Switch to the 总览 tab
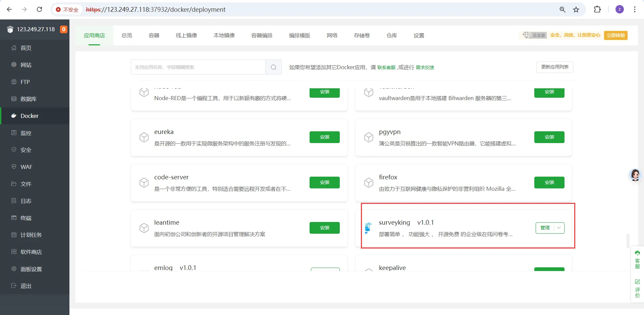This screenshot has height=315, width=644. click(x=127, y=36)
